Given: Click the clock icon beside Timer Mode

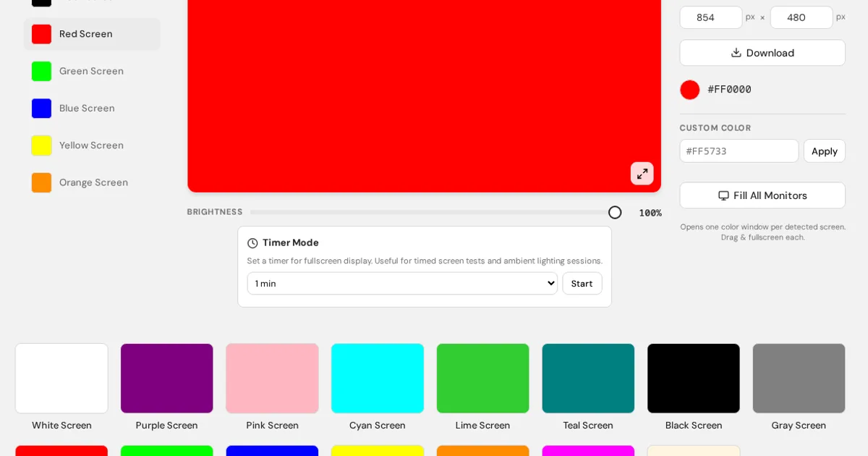Looking at the screenshot, I should point(252,243).
